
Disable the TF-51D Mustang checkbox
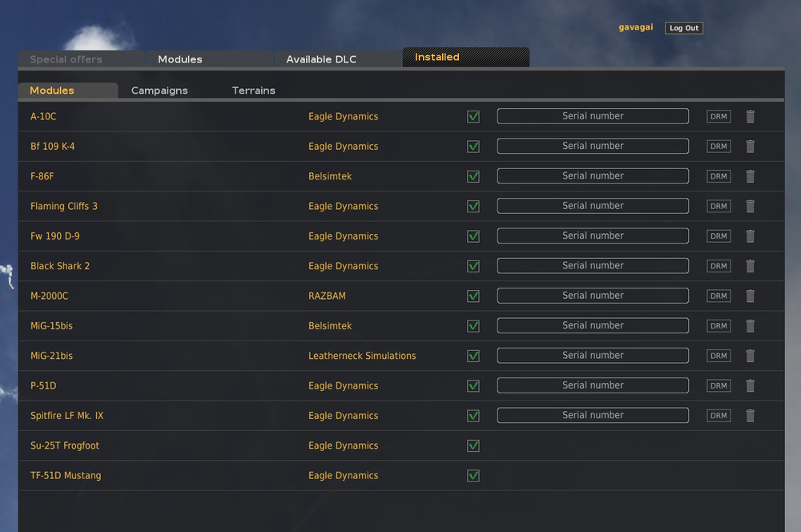click(473, 476)
